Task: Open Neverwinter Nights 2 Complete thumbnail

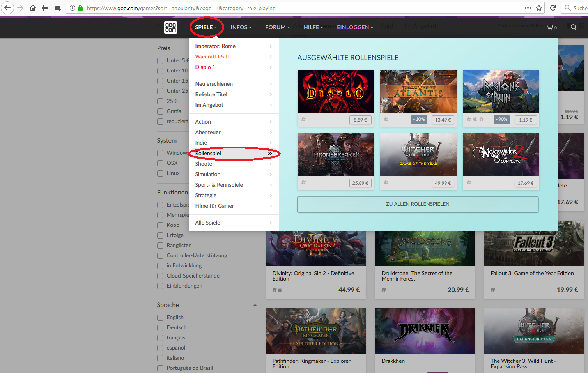Action: (501, 155)
